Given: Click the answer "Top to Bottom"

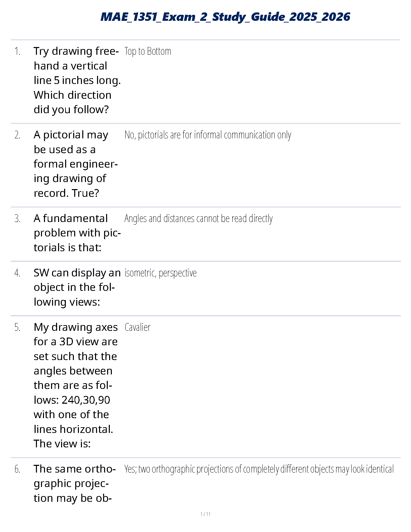Looking at the screenshot, I should click(x=148, y=51).
